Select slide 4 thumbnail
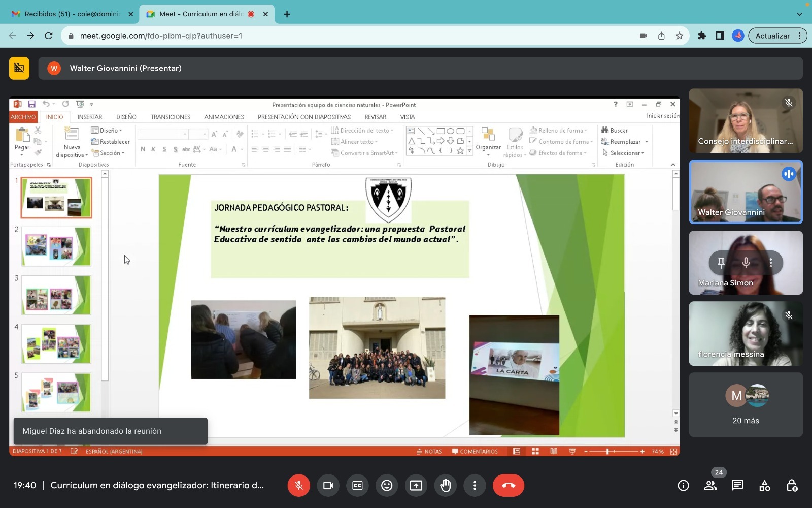Image resolution: width=812 pixels, height=508 pixels. point(56,344)
